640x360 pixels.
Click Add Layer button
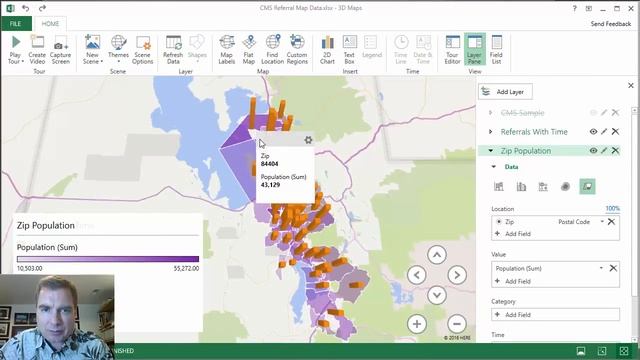click(505, 92)
